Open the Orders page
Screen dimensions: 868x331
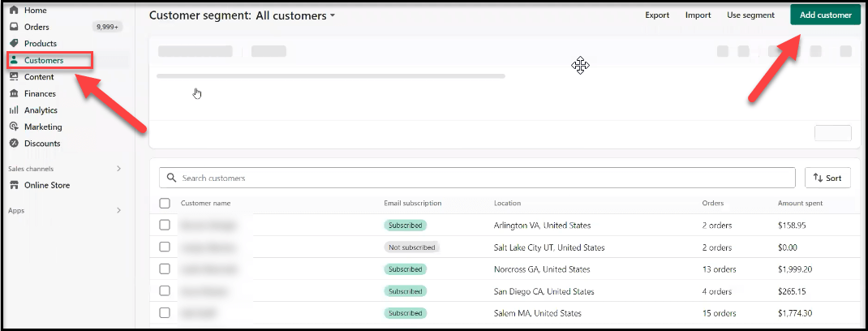coord(37,27)
